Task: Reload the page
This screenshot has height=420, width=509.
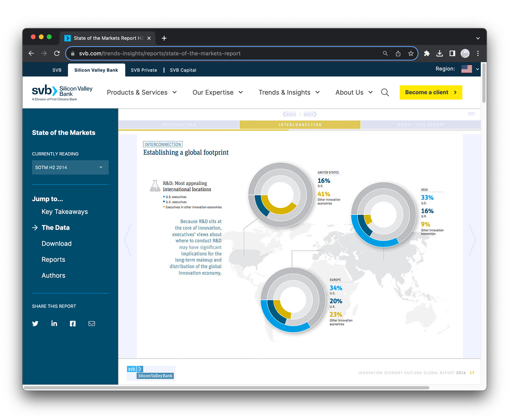Action: tap(57, 53)
